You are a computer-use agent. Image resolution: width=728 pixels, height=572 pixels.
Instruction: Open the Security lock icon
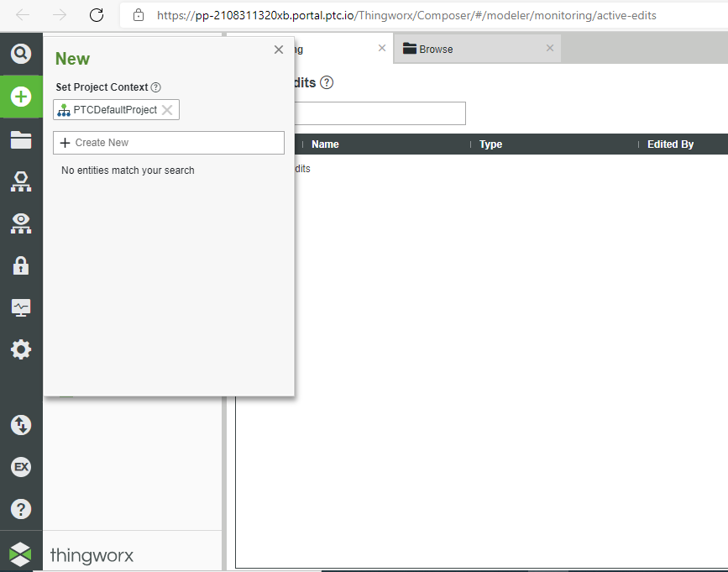20,265
